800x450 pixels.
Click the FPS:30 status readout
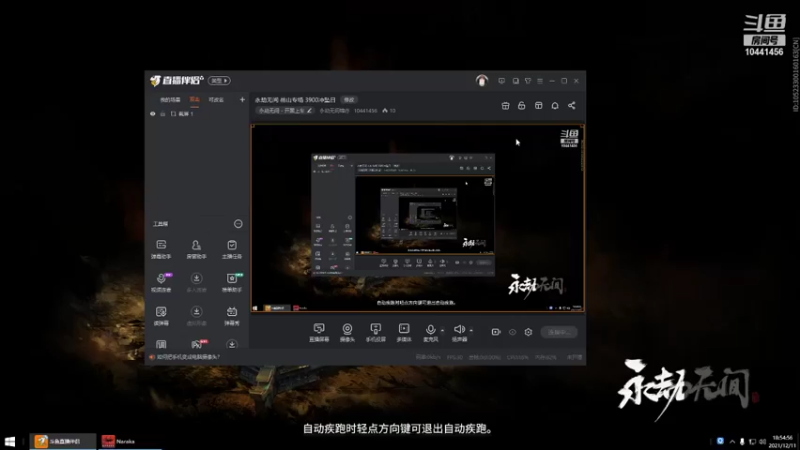pos(455,357)
